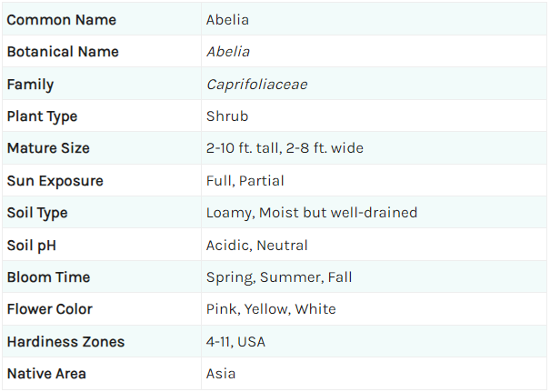Select the italic Abelia botanical value
Screen dimensions: 550x392
click(x=228, y=52)
